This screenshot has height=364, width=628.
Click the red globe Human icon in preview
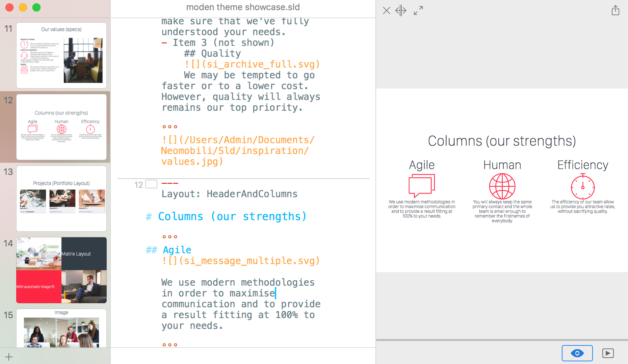pyautogui.click(x=502, y=186)
